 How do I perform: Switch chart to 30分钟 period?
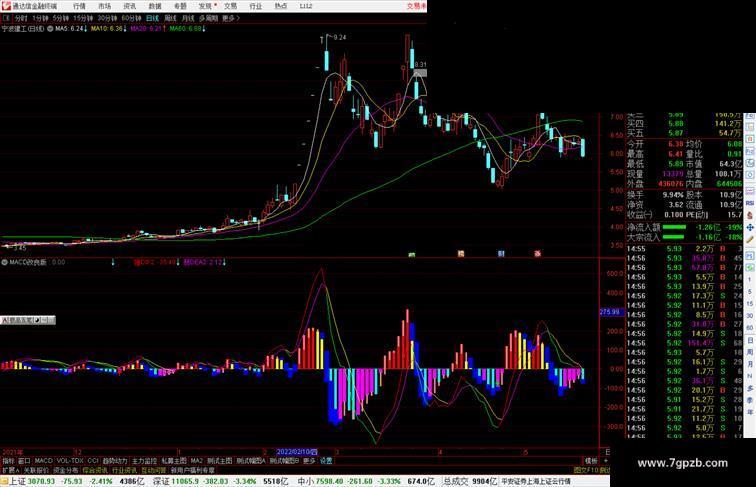[x=107, y=18]
